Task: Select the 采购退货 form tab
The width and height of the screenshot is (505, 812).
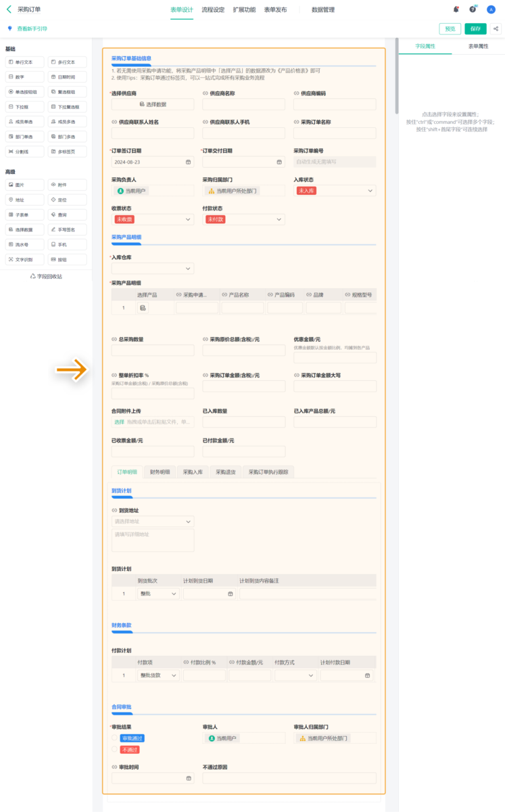Action: point(226,472)
